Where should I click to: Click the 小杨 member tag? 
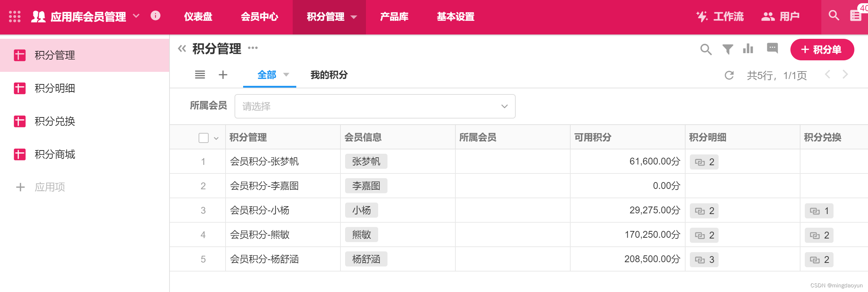tap(361, 210)
